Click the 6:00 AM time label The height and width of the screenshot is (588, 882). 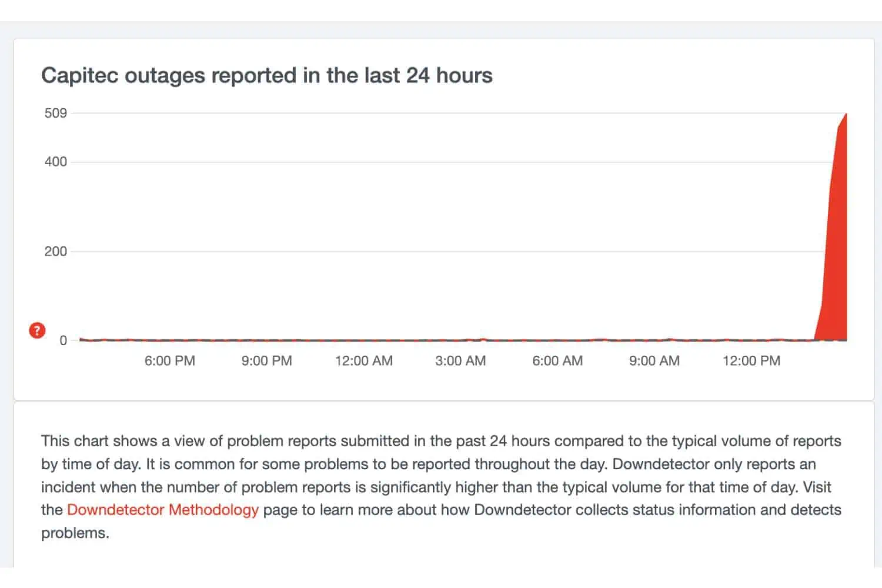[x=557, y=361]
